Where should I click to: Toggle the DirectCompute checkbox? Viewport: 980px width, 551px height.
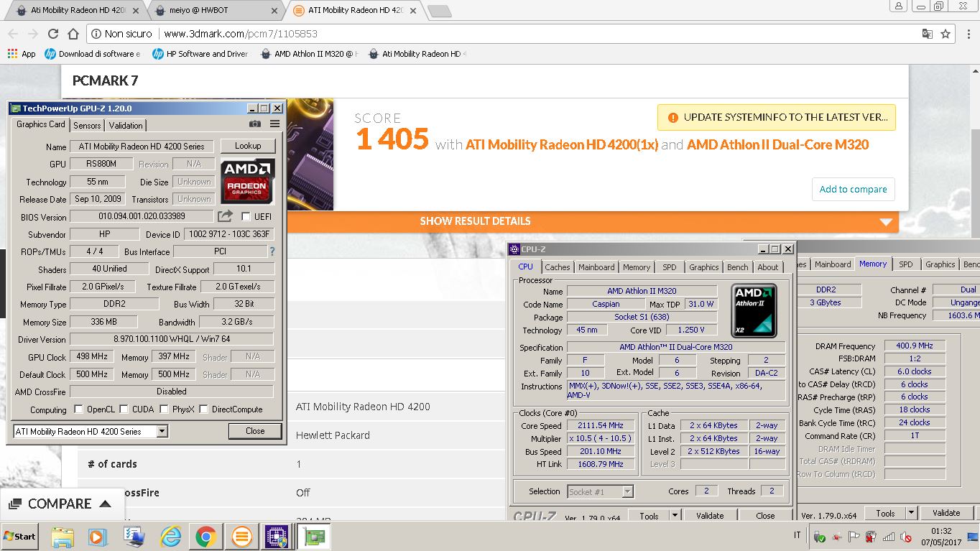203,409
